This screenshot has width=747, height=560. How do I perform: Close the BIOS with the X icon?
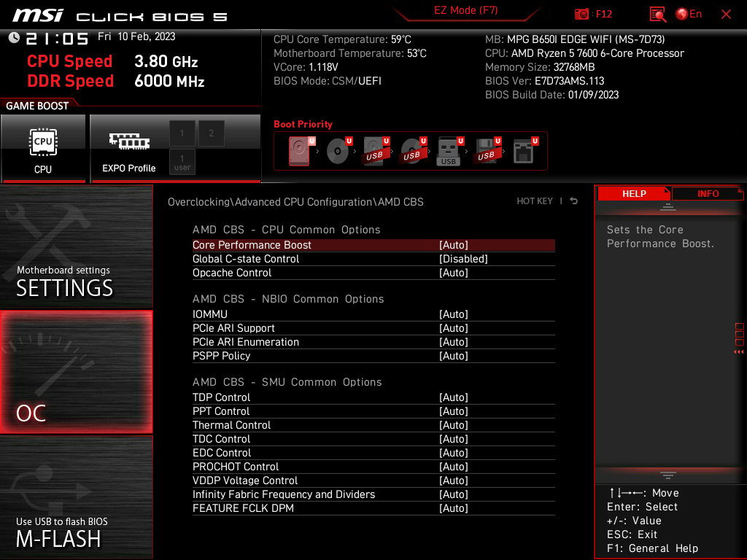pos(726,15)
